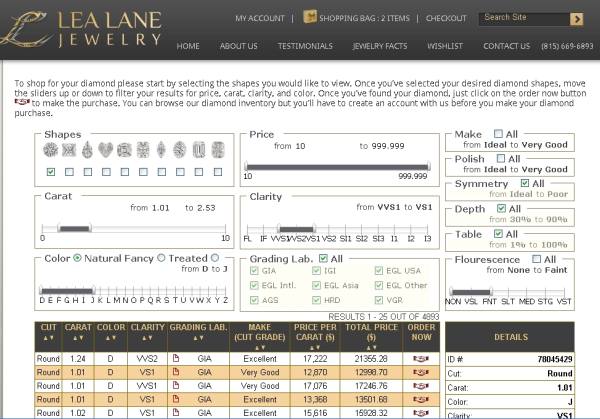
Task: Go to the HOME page
Action: (x=188, y=46)
